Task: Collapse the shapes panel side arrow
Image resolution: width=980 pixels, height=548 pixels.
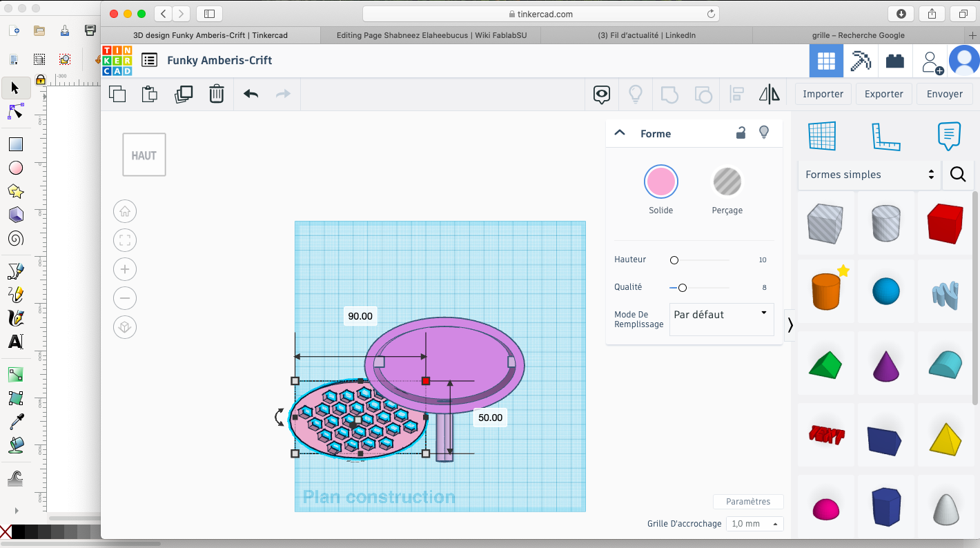Action: tap(790, 324)
